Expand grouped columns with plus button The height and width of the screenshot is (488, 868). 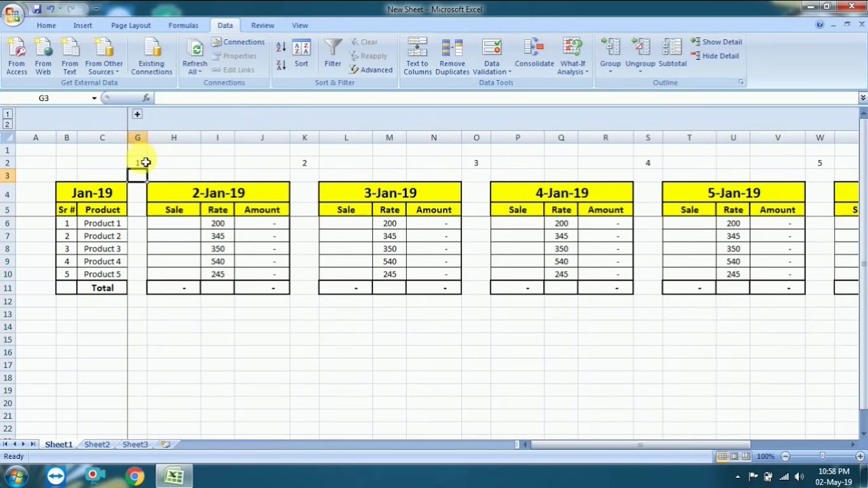137,115
